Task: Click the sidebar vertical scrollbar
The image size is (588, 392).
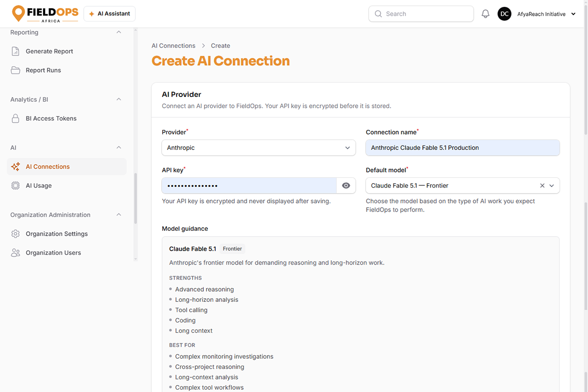Action: 136,198
